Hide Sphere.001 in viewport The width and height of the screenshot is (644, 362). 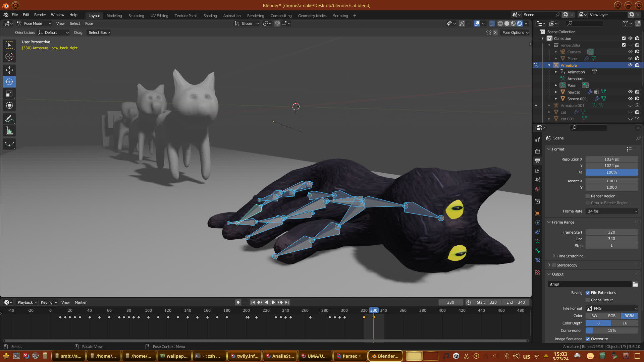(x=630, y=99)
